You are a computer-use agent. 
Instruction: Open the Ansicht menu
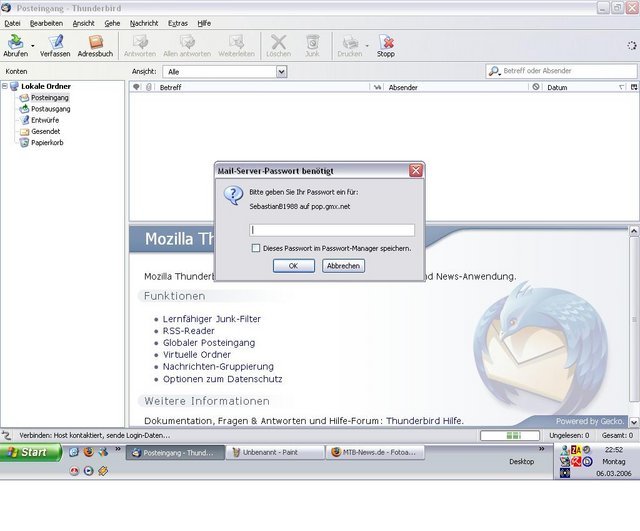[x=83, y=23]
